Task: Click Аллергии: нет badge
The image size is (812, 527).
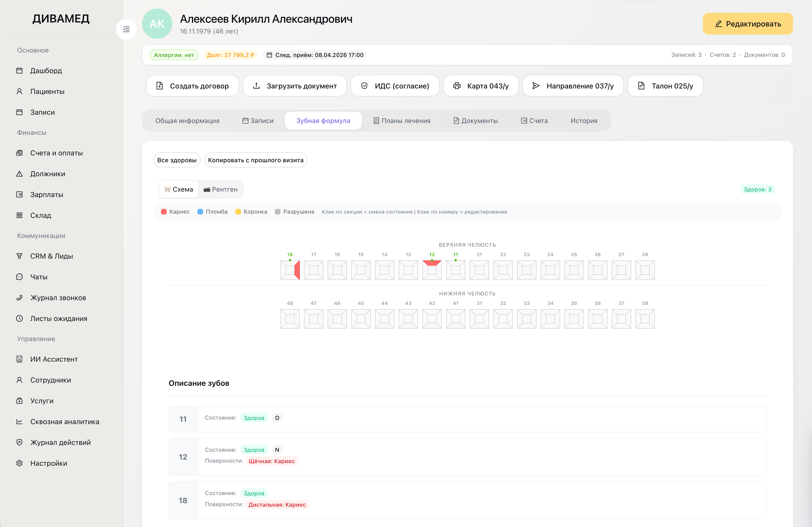Action: click(174, 55)
